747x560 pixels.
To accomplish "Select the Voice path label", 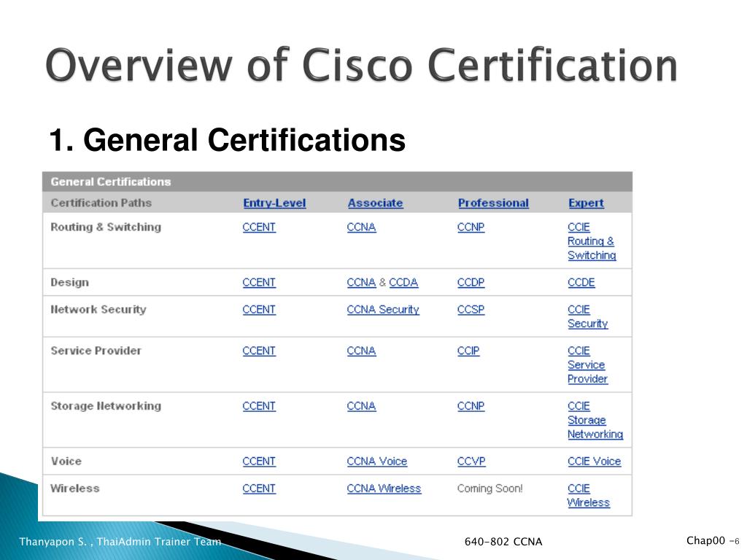I will coord(66,462).
